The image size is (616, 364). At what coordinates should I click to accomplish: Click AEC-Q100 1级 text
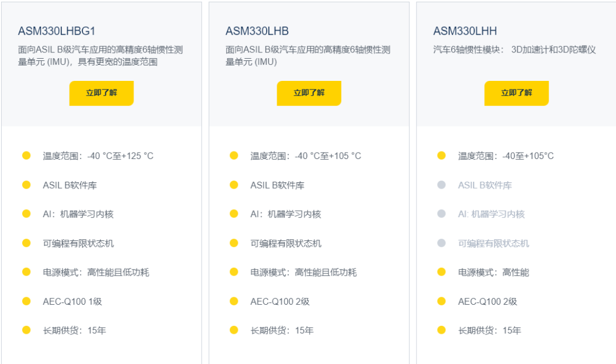point(72,302)
